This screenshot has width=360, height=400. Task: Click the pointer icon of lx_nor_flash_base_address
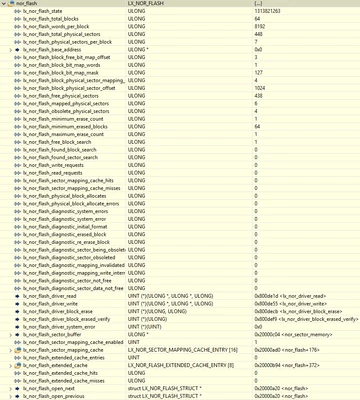tap(17, 50)
